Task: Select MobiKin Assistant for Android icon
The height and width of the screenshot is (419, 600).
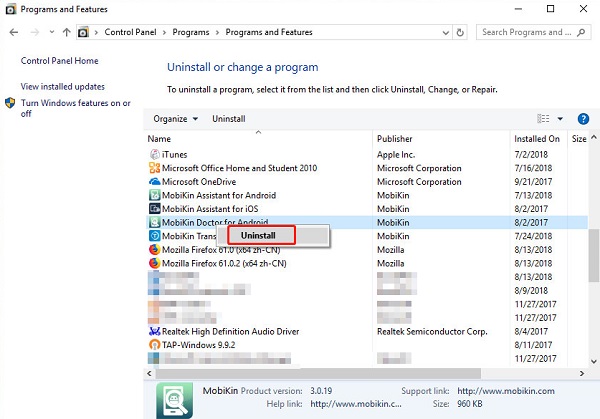Action: click(x=154, y=195)
